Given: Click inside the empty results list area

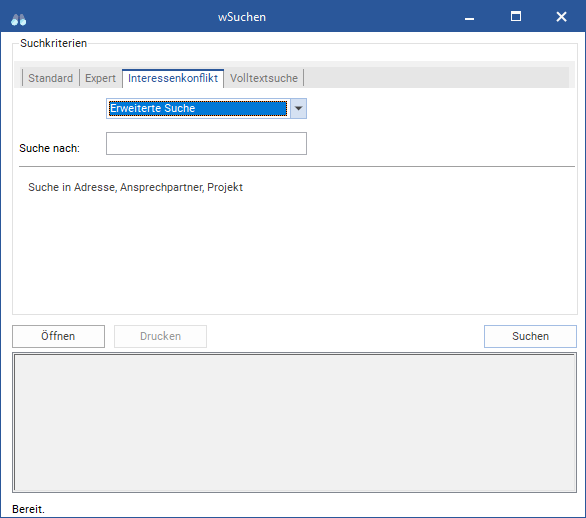Looking at the screenshot, I should point(294,422).
